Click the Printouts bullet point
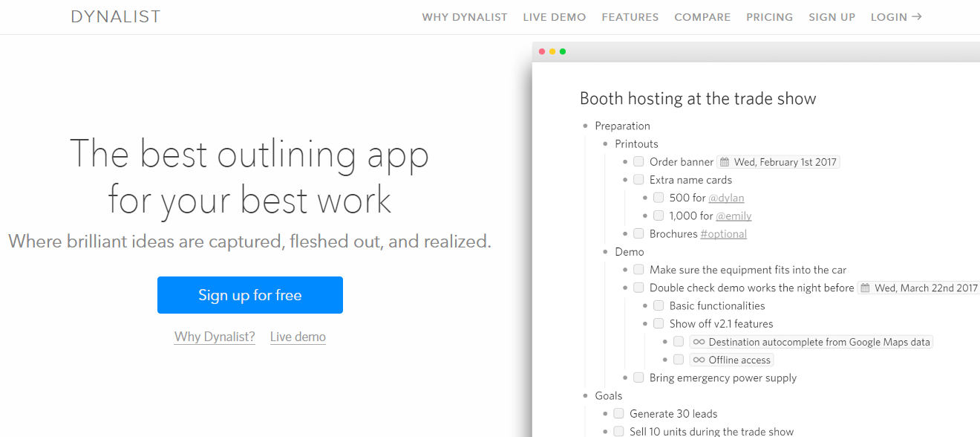 pos(606,144)
